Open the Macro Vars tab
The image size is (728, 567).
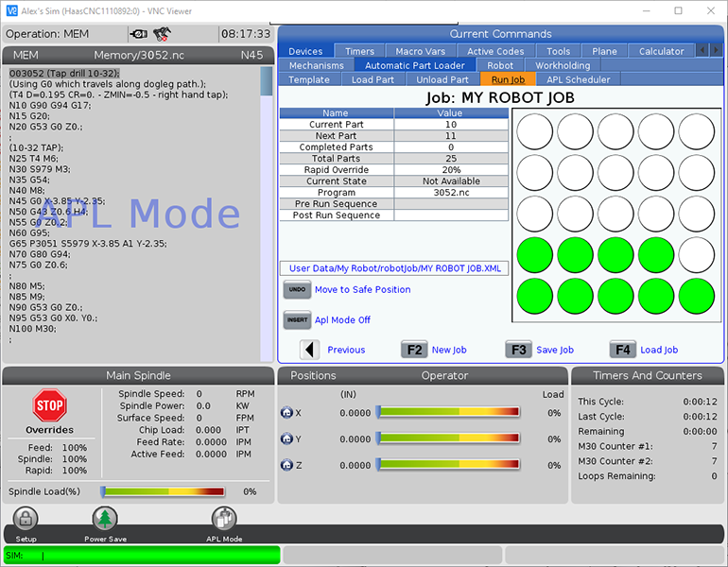pos(422,51)
